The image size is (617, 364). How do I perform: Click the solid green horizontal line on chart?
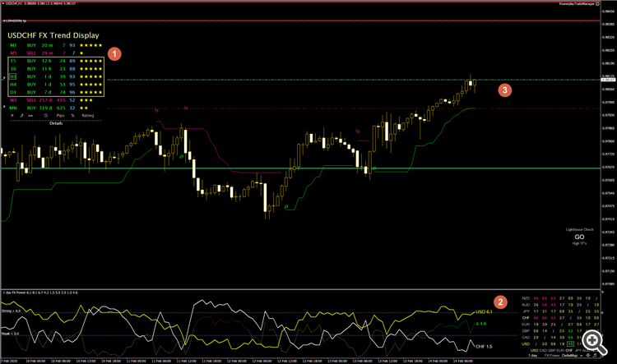pyautogui.click(x=300, y=168)
